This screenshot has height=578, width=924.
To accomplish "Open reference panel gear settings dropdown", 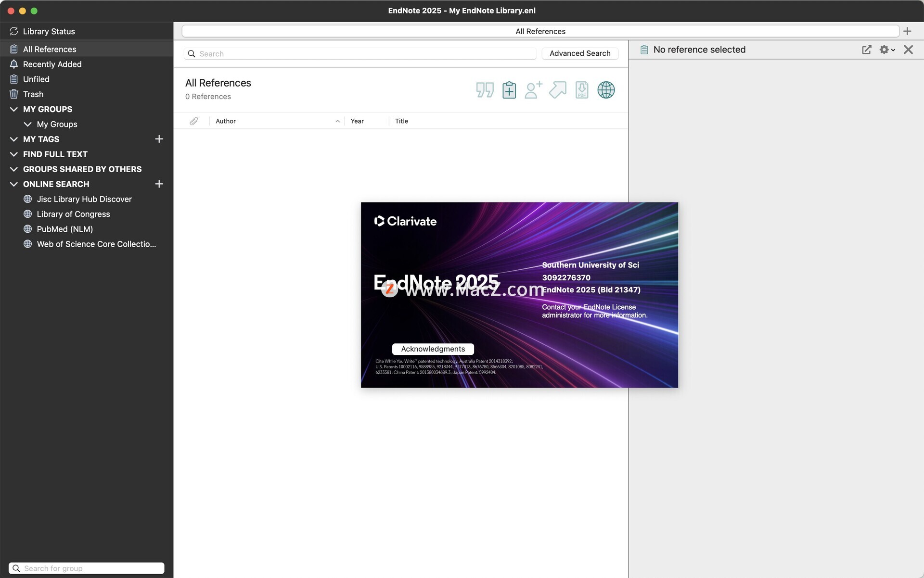I will [x=887, y=50].
